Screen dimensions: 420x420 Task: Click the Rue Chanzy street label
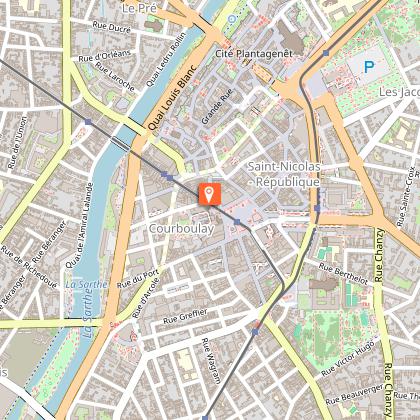click(x=379, y=255)
